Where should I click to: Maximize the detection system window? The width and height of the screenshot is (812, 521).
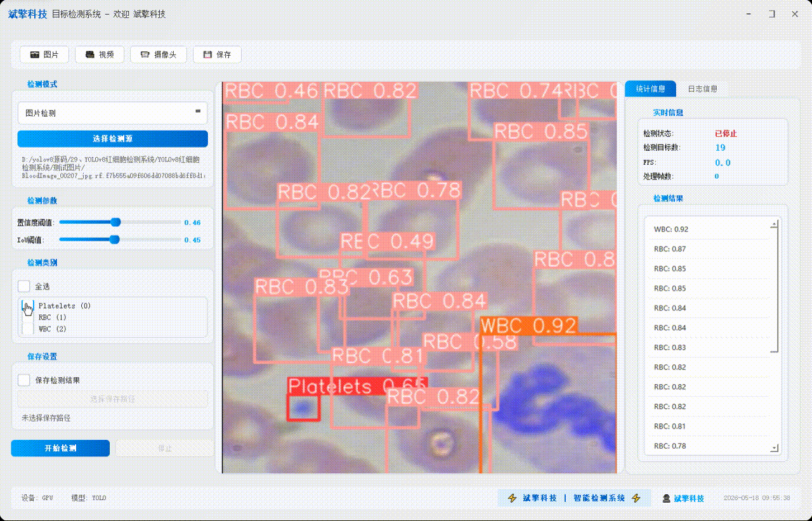[x=772, y=13]
